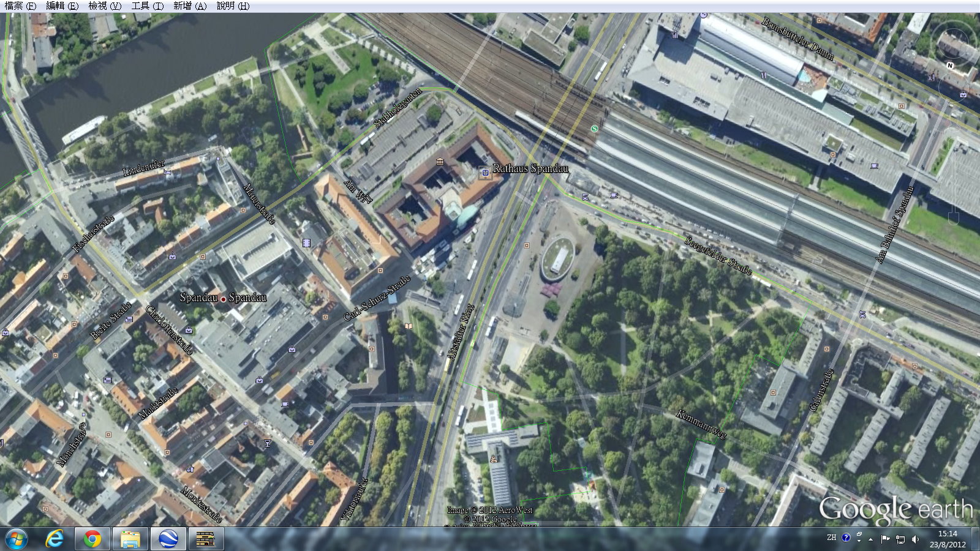
Task: Click the cocktail glass bar icon
Action: pyautogui.click(x=267, y=443)
